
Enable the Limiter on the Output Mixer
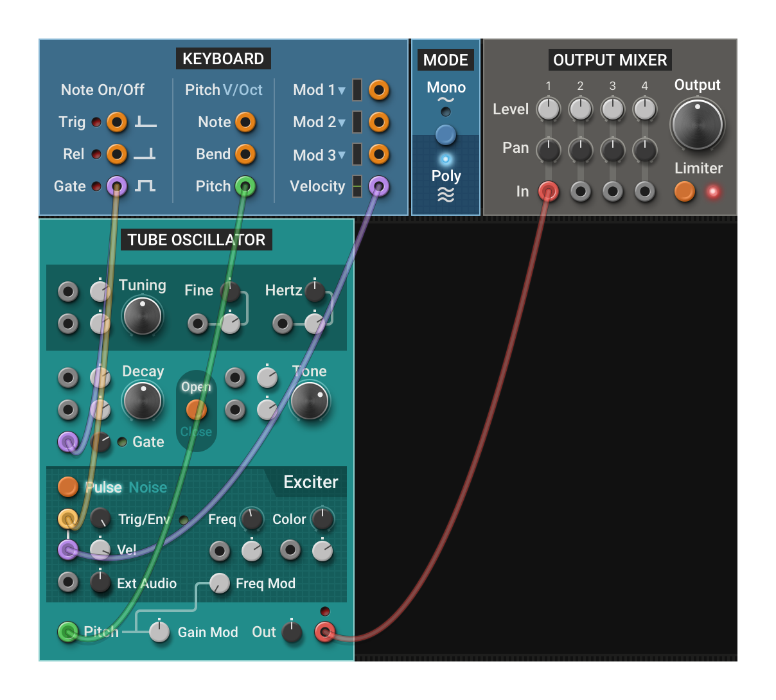tap(684, 191)
